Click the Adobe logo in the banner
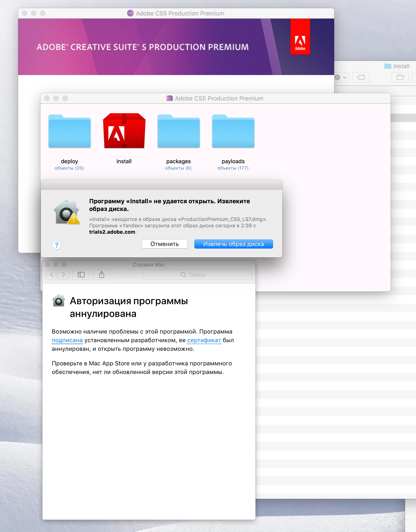The width and height of the screenshot is (416, 532). [300, 37]
